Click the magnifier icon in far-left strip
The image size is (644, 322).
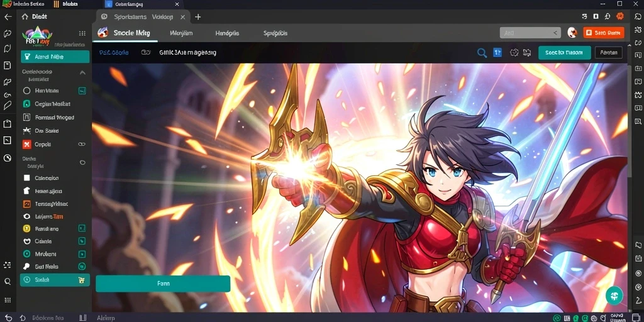pos(8,281)
